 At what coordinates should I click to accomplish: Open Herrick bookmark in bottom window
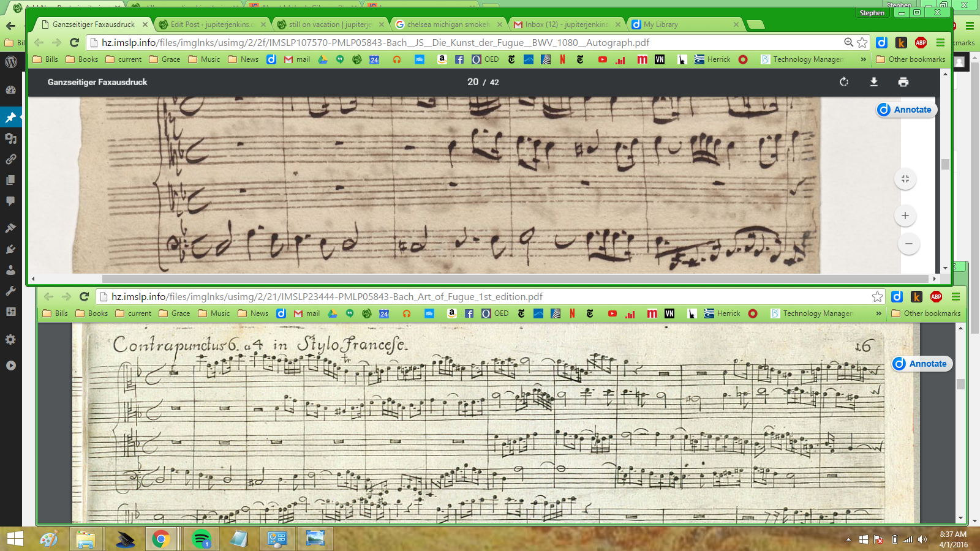(722, 313)
